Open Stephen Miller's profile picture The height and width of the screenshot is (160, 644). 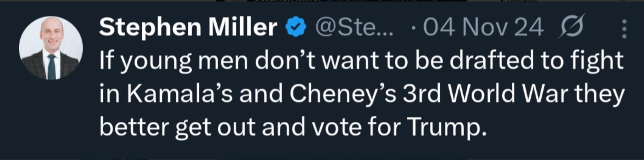51,48
